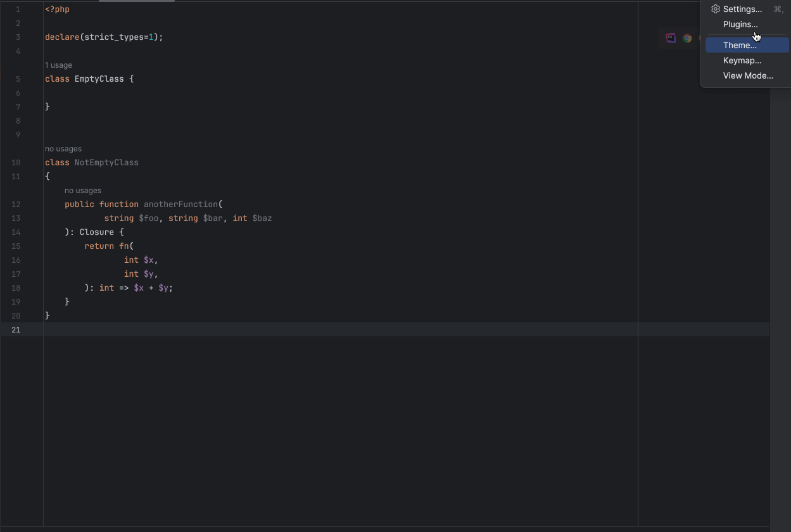Screen dimensions: 791x532
Task: Click the NotEmptyClass class name
Action: (x=106, y=163)
